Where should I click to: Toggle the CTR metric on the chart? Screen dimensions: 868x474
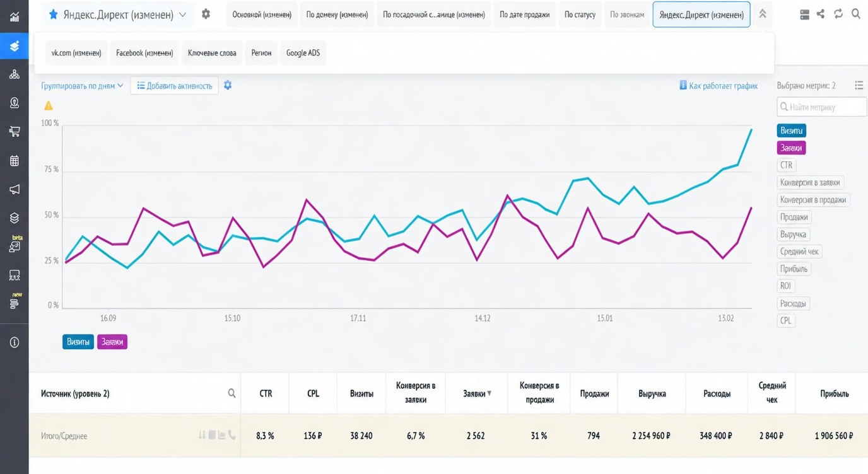point(786,165)
